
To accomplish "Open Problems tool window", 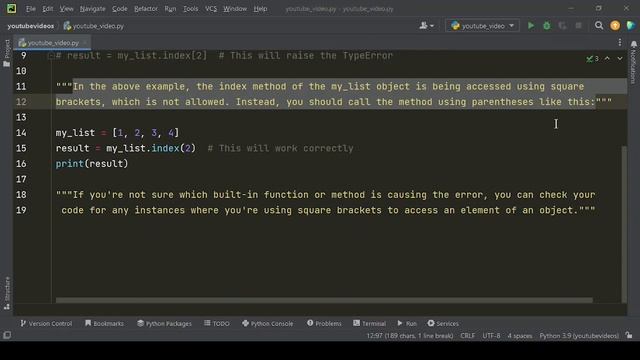I will point(324,323).
